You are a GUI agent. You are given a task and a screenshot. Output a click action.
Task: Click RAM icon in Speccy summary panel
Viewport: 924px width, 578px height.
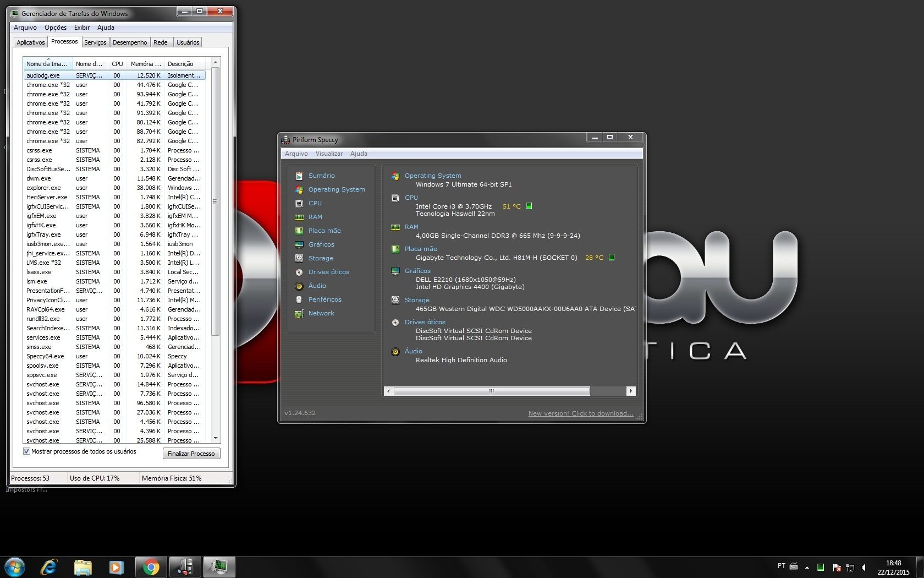click(x=395, y=227)
